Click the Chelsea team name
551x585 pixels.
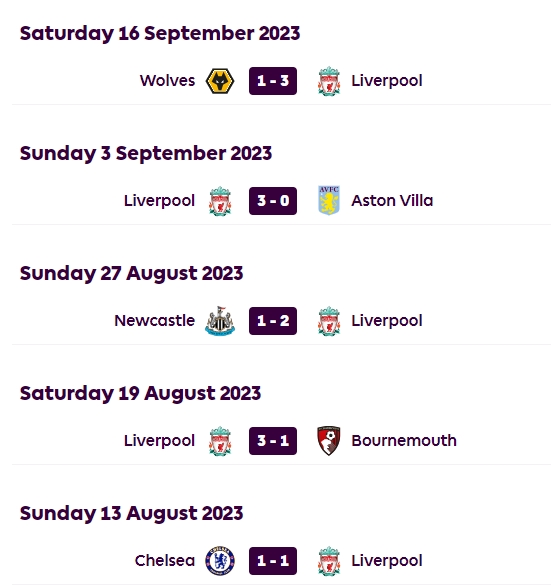click(165, 560)
